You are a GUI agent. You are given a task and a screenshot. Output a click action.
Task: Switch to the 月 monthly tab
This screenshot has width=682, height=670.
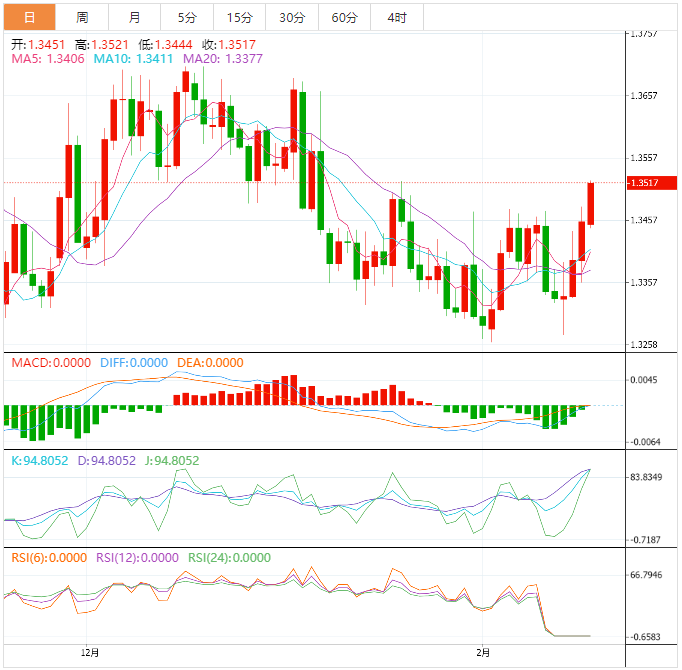[134, 17]
